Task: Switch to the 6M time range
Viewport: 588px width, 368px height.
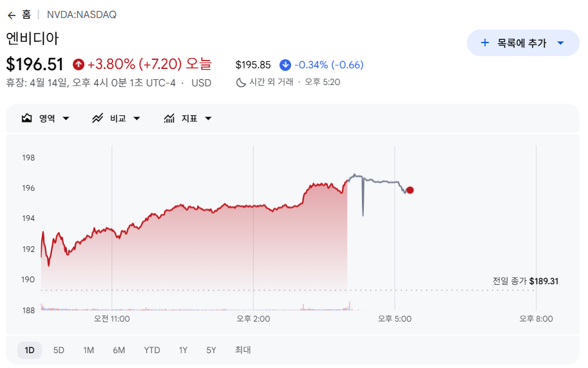Action: click(x=119, y=351)
